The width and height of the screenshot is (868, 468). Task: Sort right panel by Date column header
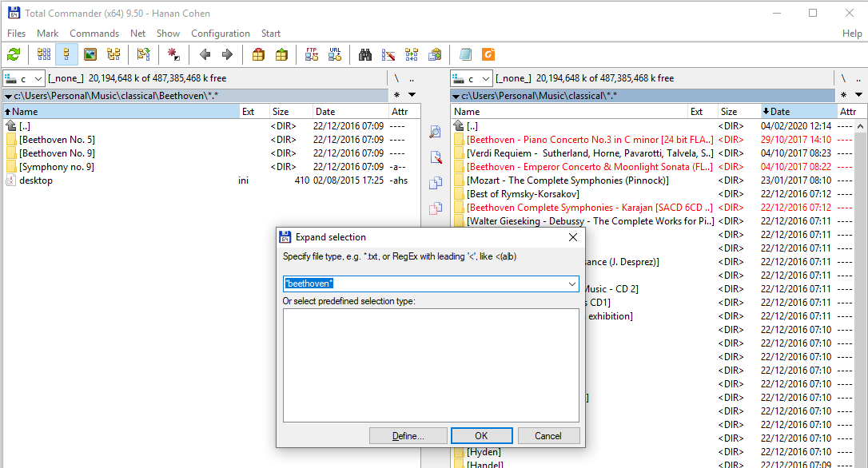tap(798, 112)
